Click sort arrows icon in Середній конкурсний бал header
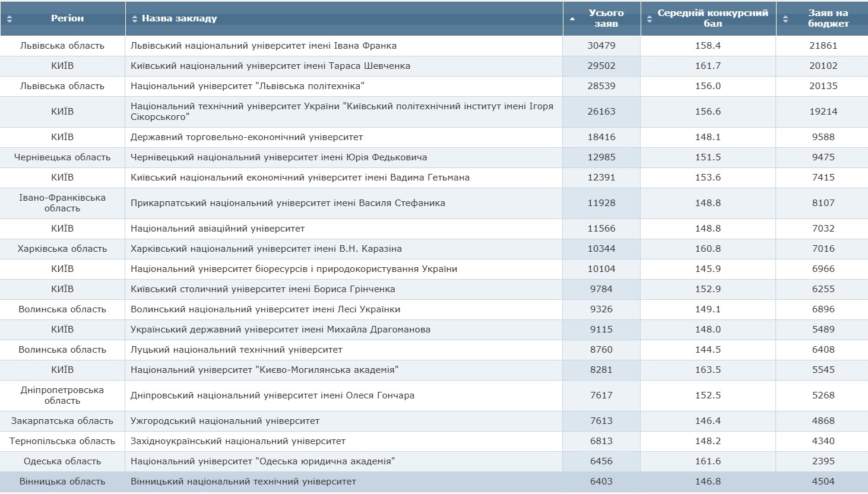The image size is (868, 494). (650, 19)
